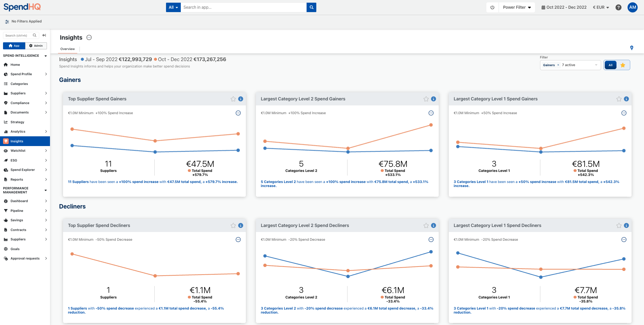Viewport: 644px width, 325px height.
Task: Toggle the favorites-only star filter
Action: coord(623,65)
